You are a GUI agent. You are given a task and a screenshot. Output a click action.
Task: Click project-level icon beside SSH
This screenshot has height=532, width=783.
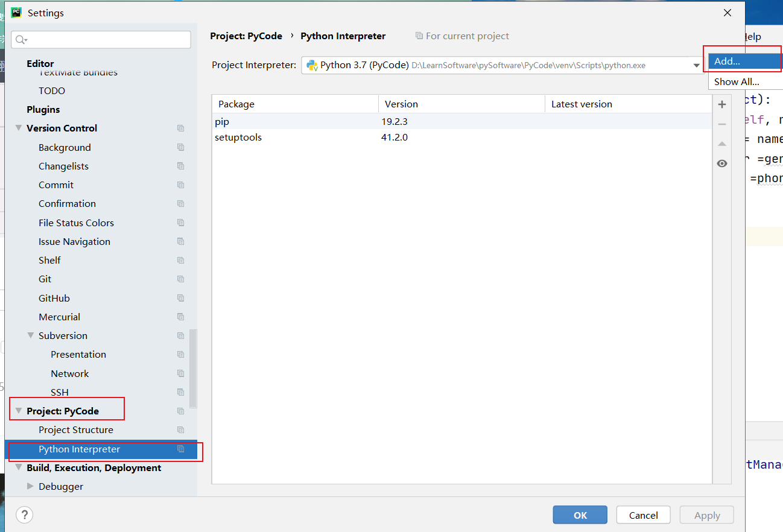(180, 392)
